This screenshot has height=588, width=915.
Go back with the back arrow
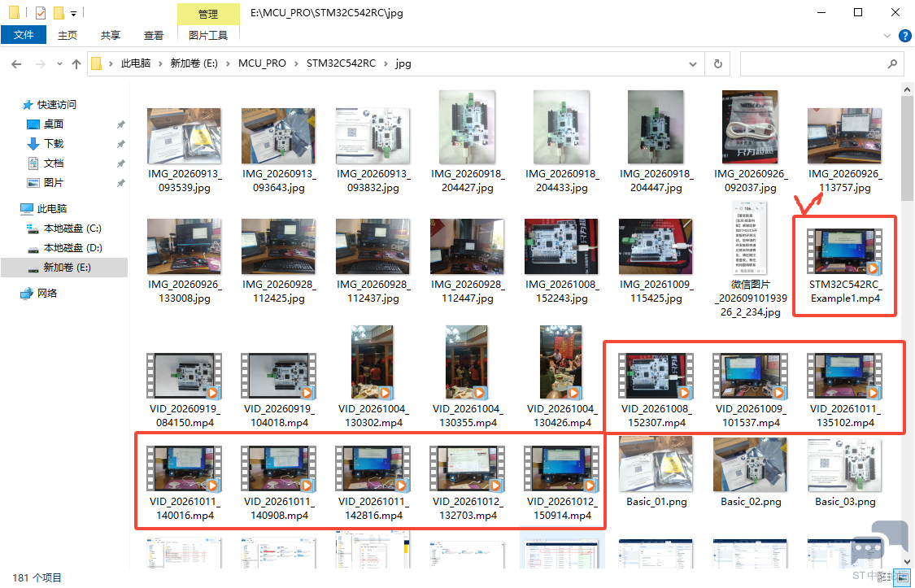pyautogui.click(x=16, y=64)
